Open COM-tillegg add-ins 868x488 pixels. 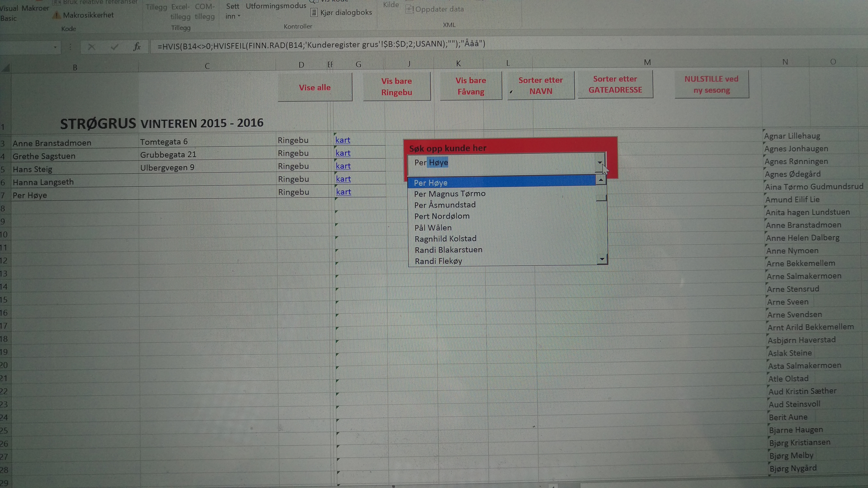pos(205,11)
